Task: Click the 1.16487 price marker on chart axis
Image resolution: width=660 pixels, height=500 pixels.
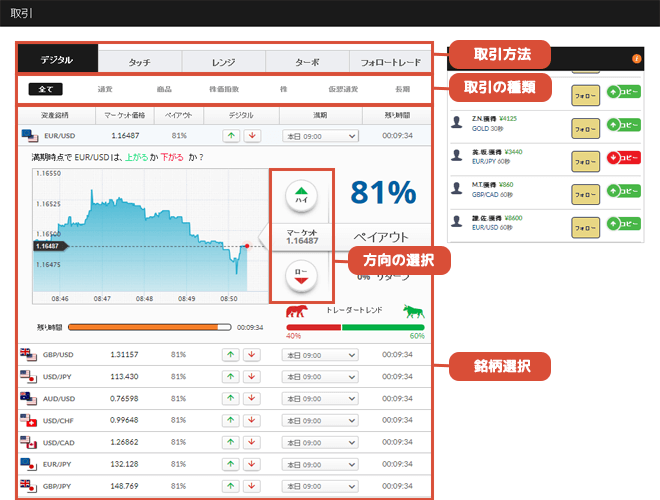Action: (50, 246)
